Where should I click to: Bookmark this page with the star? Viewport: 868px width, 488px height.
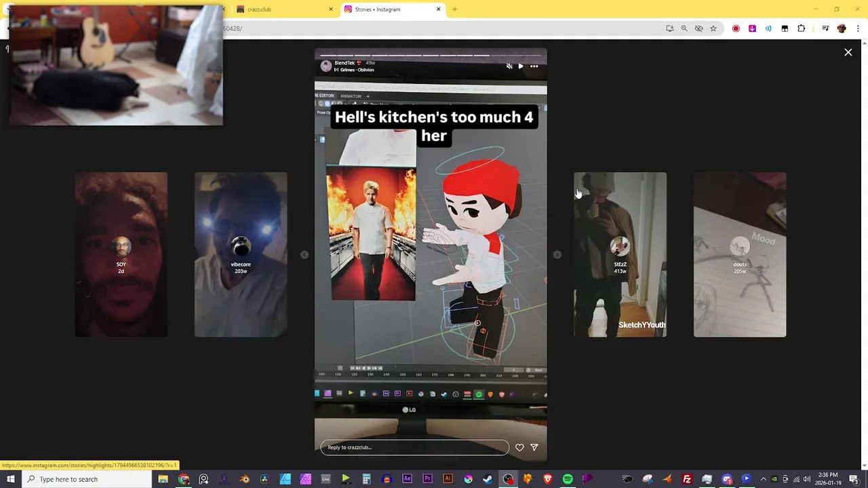pyautogui.click(x=713, y=28)
